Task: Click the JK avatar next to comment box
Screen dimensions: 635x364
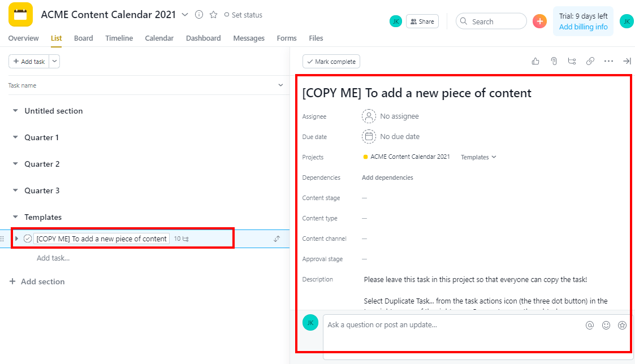Action: click(x=310, y=323)
